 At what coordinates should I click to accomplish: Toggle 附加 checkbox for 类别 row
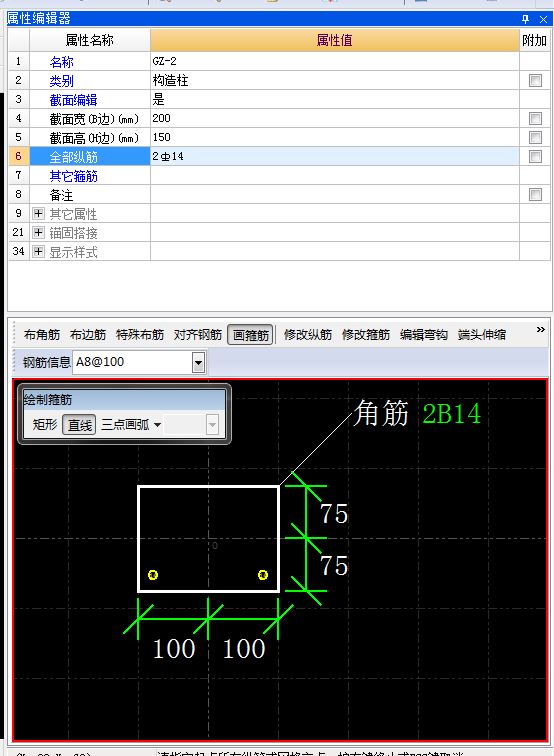[x=535, y=80]
